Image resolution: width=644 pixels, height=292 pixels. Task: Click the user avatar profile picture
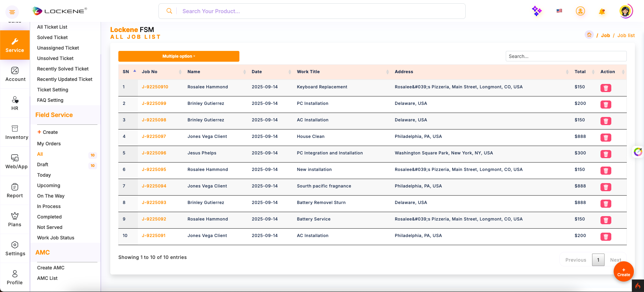coord(625,11)
